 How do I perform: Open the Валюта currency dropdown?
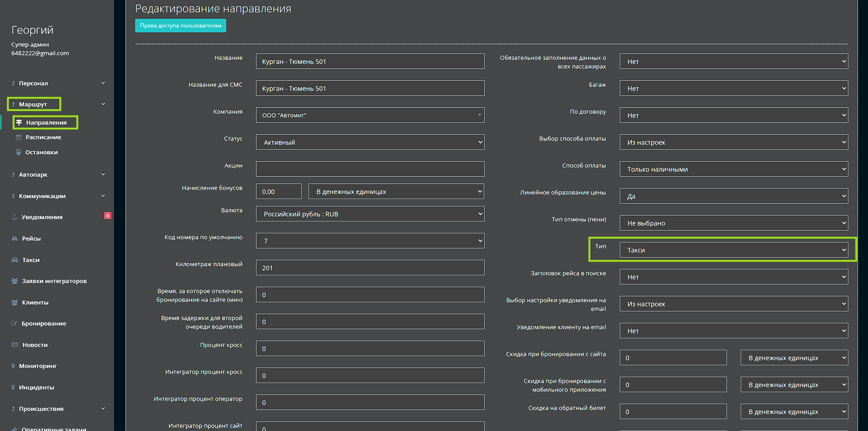[370, 214]
